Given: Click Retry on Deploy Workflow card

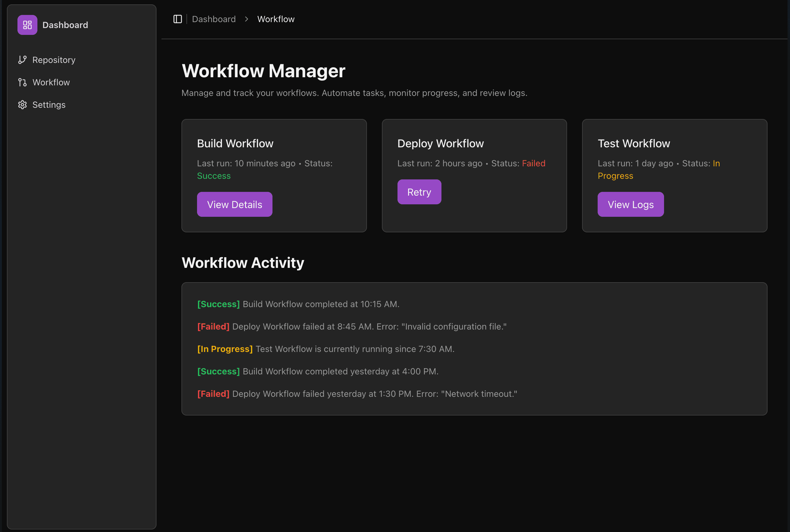Looking at the screenshot, I should 419,192.
